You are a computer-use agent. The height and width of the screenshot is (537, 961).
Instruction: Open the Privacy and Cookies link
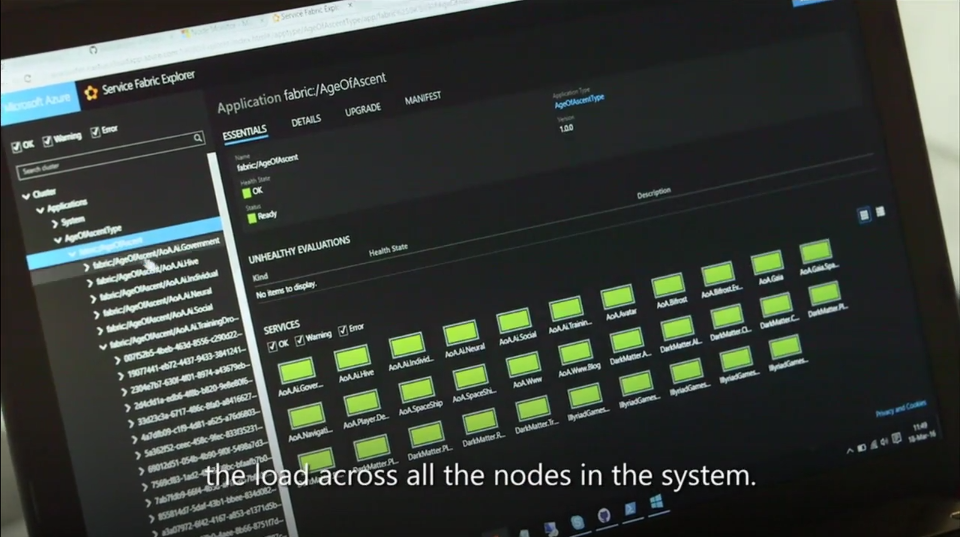[x=900, y=408]
